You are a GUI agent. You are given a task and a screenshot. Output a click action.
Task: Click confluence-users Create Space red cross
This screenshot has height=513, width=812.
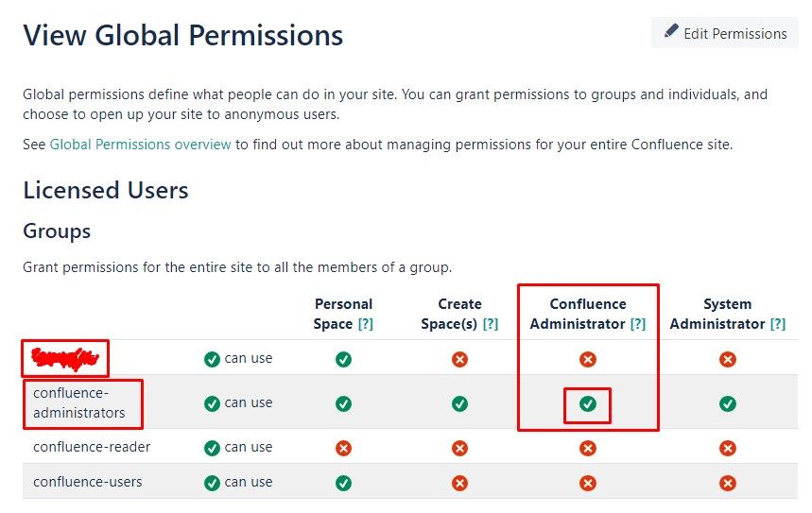pyautogui.click(x=459, y=483)
